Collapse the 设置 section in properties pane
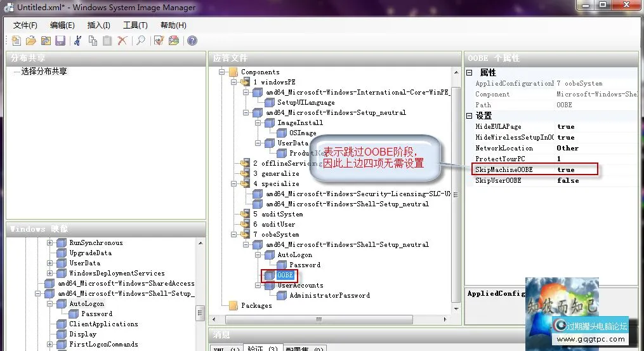Image resolution: width=644 pixels, height=351 pixels. [x=470, y=116]
